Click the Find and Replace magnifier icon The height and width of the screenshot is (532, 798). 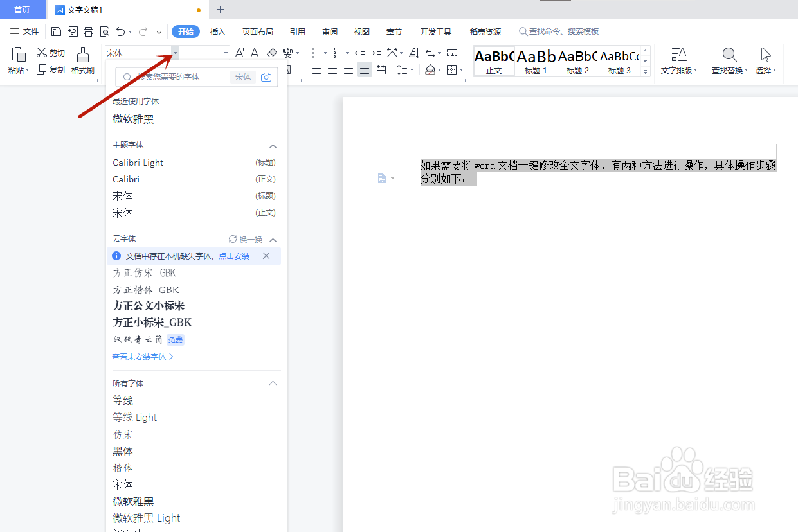(729, 55)
